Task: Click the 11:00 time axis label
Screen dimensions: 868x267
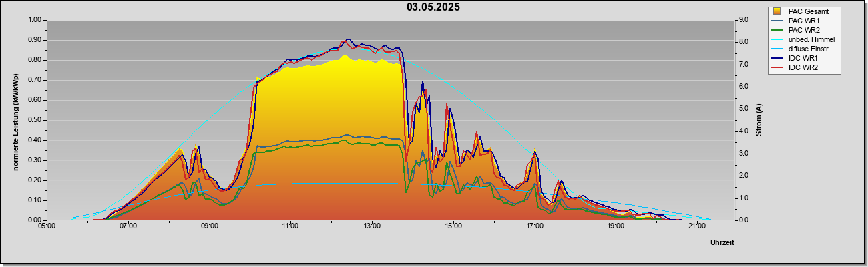Action: tap(290, 226)
